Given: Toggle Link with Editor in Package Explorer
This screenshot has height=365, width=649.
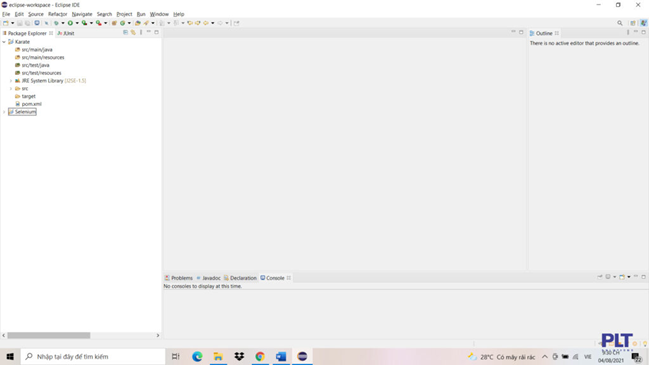Looking at the screenshot, I should click(x=133, y=32).
